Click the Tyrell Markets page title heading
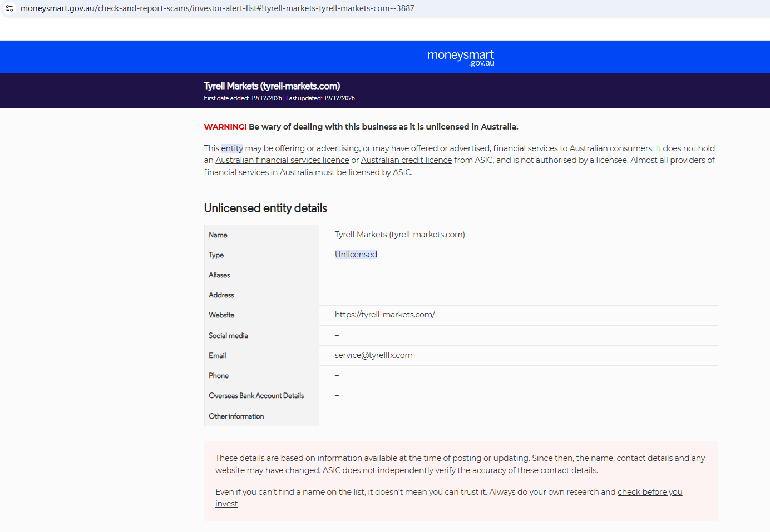 tap(272, 86)
